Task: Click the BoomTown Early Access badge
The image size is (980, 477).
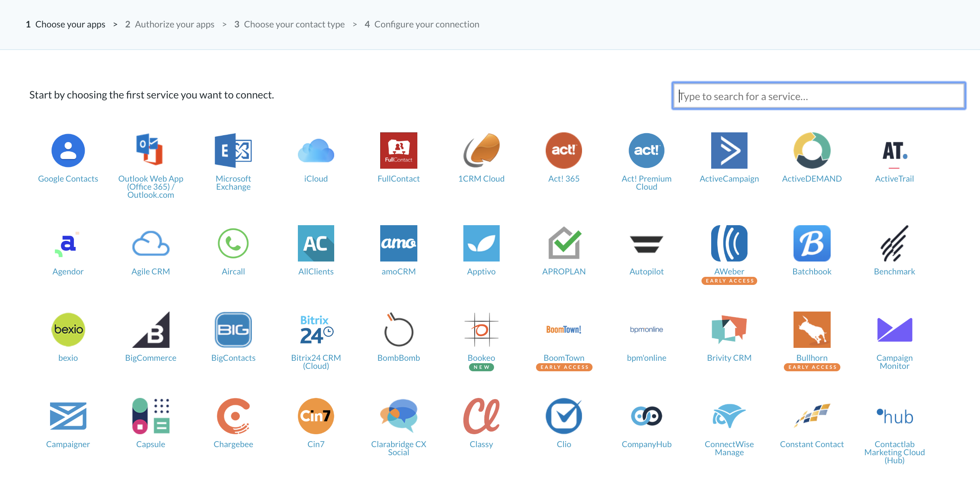Action: pyautogui.click(x=564, y=367)
